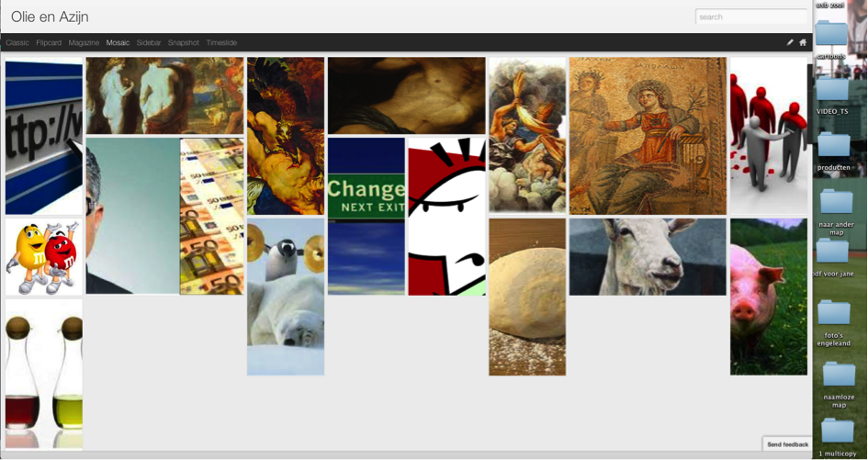The image size is (868, 460).
Task: Open the M&M characters thumbnail
Action: click(44, 257)
